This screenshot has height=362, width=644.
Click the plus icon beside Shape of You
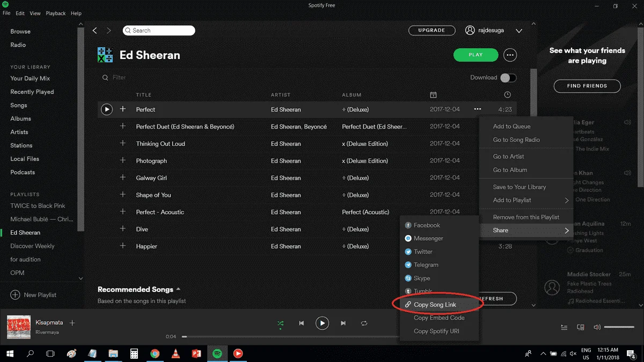[x=122, y=195]
